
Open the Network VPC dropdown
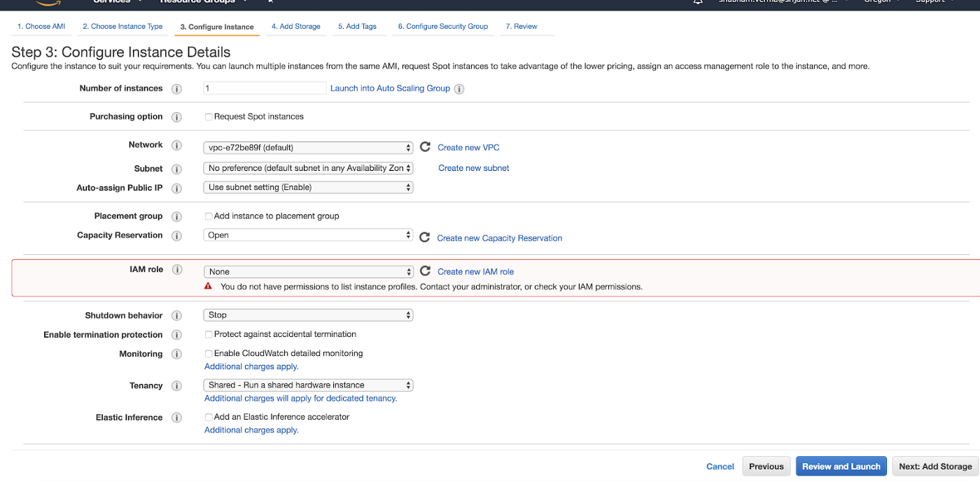click(x=308, y=148)
